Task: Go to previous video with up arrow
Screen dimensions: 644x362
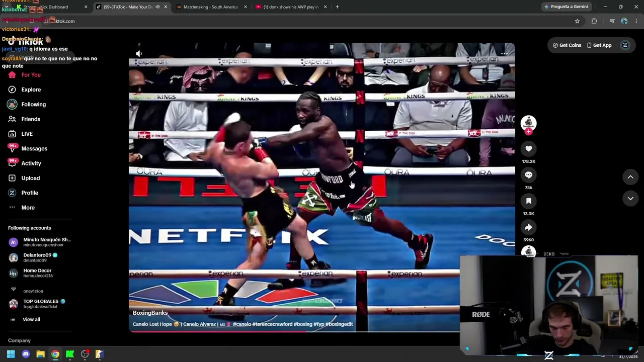Action: pyautogui.click(x=630, y=177)
